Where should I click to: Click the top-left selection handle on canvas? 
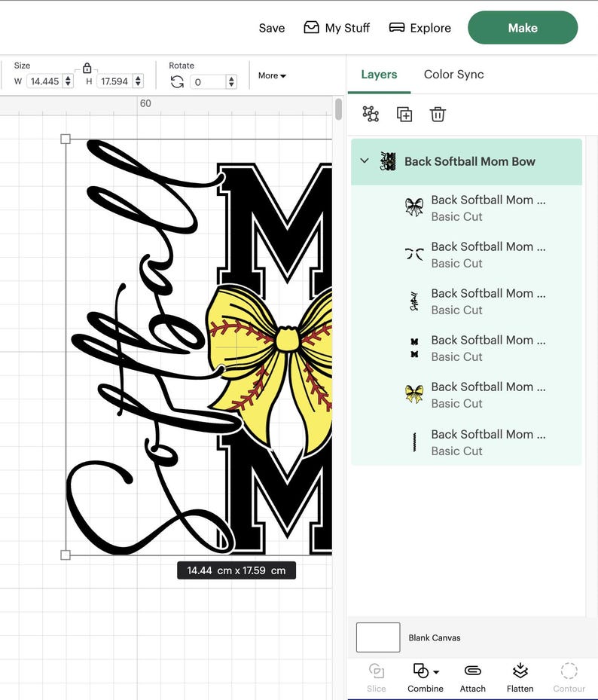tap(66, 139)
